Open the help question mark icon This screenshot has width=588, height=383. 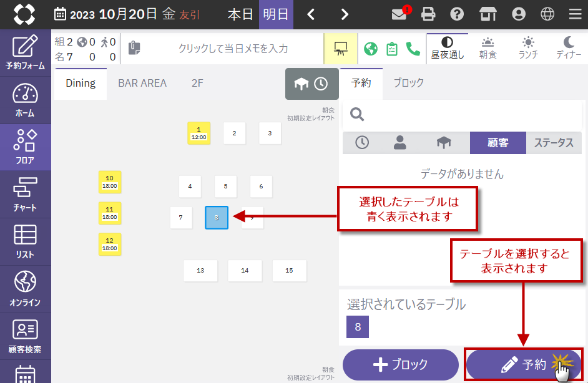[x=457, y=14]
